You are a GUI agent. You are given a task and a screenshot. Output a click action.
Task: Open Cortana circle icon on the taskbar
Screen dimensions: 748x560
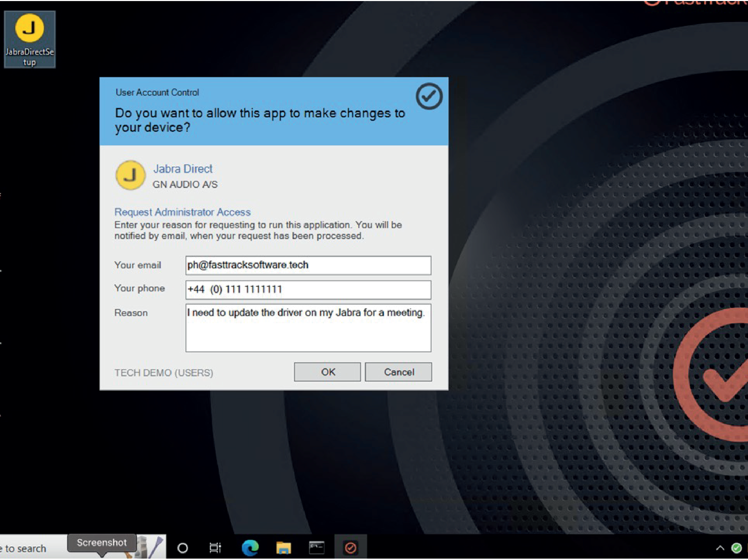click(x=183, y=548)
